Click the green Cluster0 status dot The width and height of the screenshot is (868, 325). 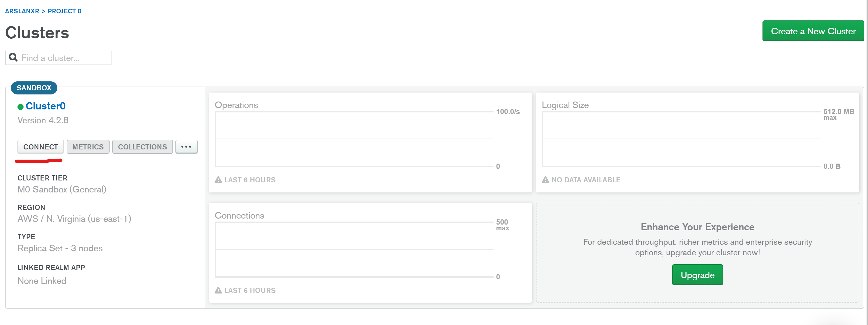point(21,106)
